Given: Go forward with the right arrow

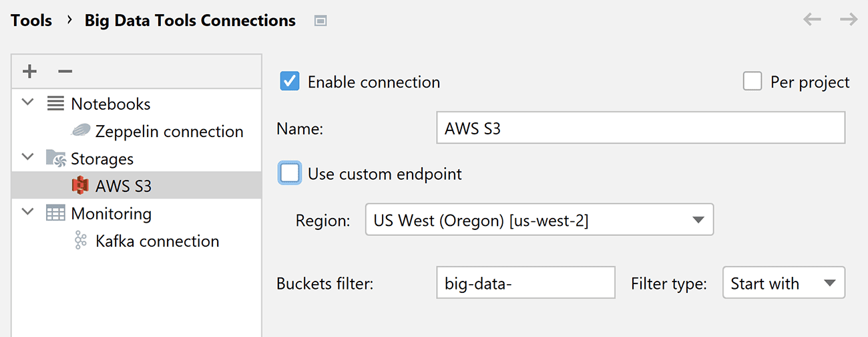Looking at the screenshot, I should pos(849,19).
